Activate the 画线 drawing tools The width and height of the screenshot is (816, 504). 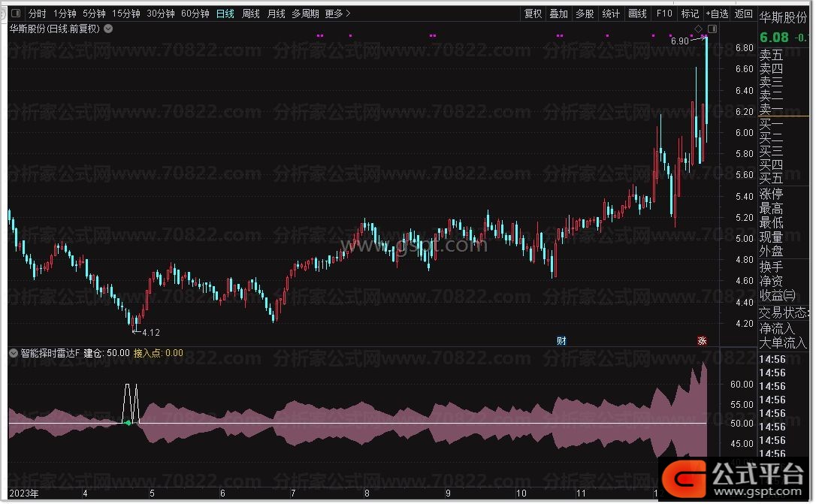pos(637,14)
